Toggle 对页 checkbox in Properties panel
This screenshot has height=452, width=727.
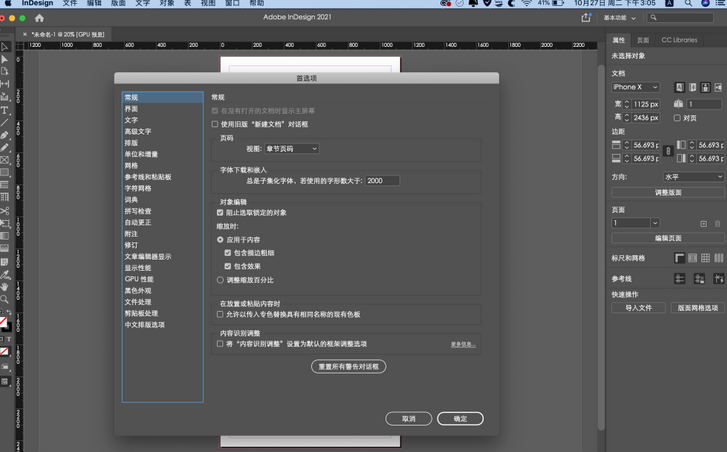tap(677, 118)
